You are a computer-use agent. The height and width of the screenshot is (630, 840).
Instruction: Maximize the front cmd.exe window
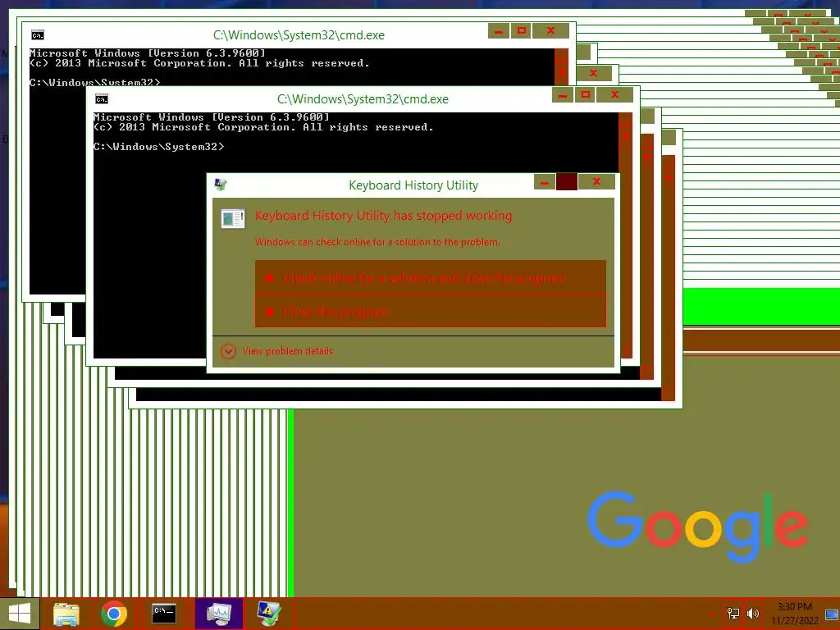point(586,95)
